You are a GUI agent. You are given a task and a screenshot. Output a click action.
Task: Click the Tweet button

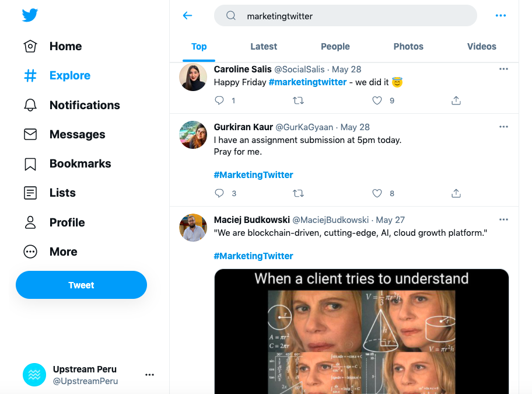coord(81,285)
